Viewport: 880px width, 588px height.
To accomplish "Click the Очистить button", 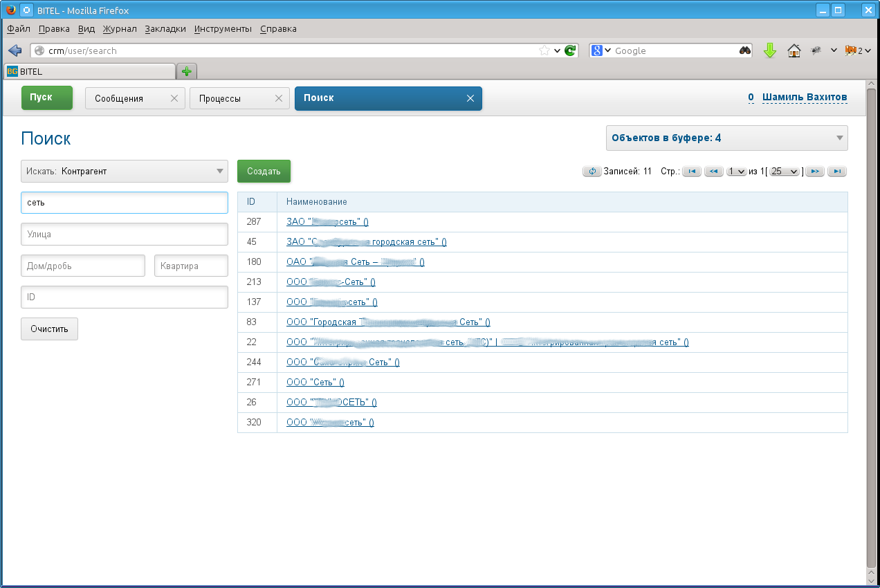I will (x=49, y=329).
